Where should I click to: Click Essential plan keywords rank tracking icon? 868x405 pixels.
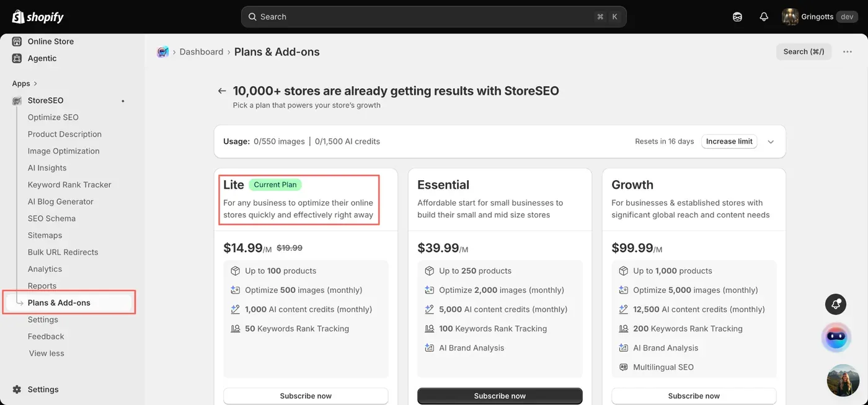[429, 328]
